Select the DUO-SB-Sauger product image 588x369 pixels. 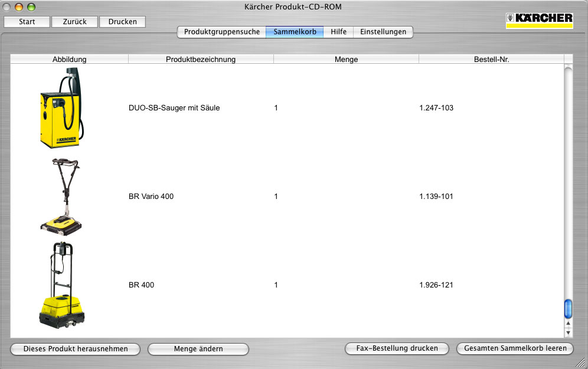coord(61,108)
